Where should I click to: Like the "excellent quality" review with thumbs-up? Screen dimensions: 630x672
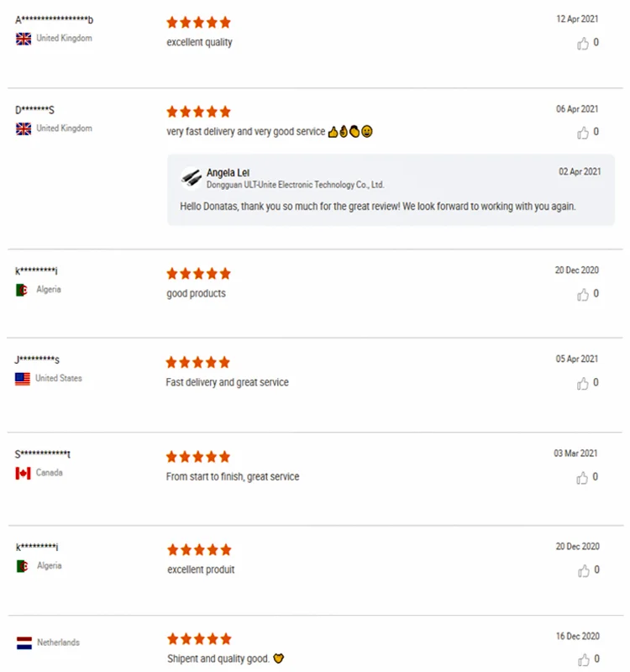583,44
